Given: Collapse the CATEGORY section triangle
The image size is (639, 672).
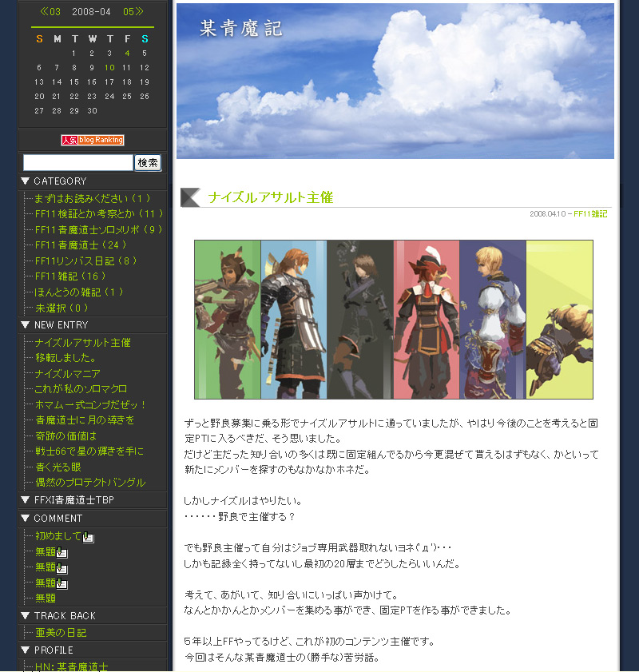Looking at the screenshot, I should (25, 181).
